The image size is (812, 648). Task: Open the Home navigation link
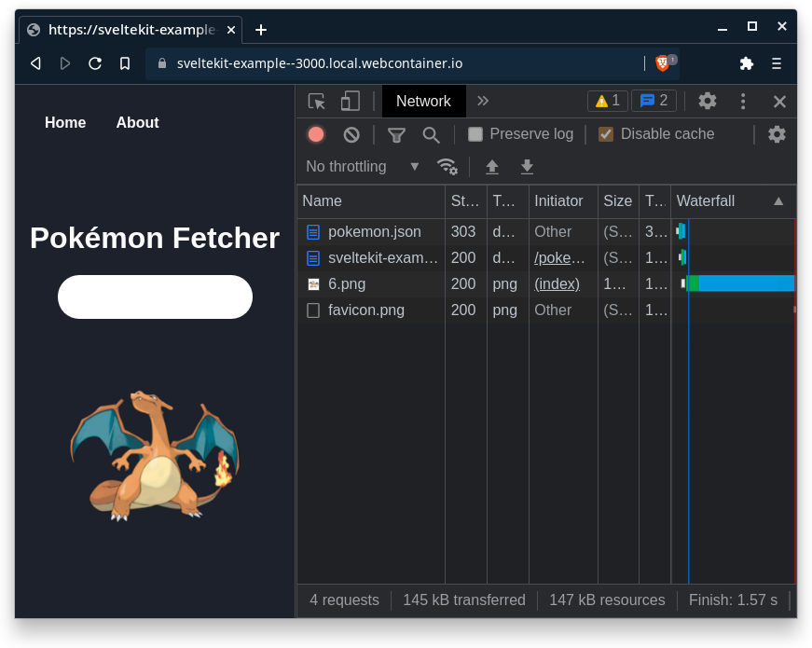point(65,122)
